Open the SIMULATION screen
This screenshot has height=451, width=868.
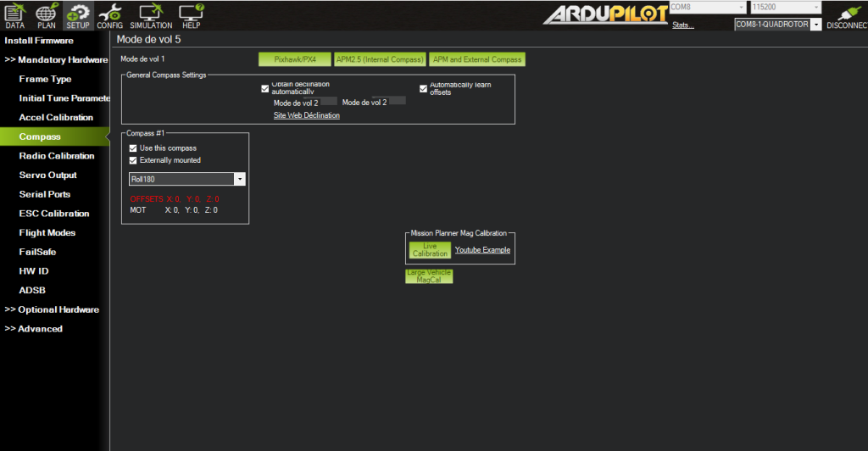point(151,14)
